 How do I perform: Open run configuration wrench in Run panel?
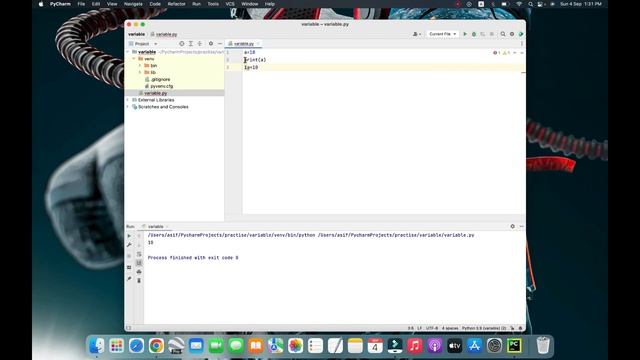[x=129, y=245]
